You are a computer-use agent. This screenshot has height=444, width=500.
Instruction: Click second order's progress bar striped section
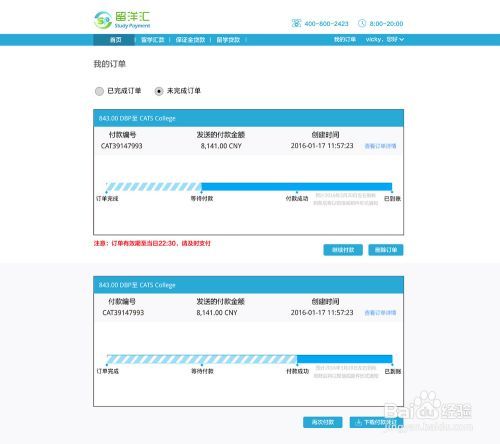(202, 359)
